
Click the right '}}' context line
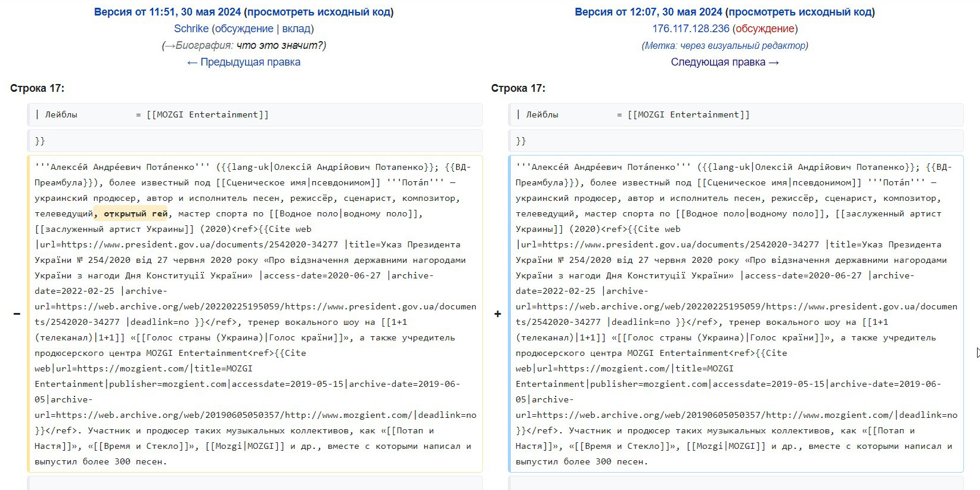(736, 141)
